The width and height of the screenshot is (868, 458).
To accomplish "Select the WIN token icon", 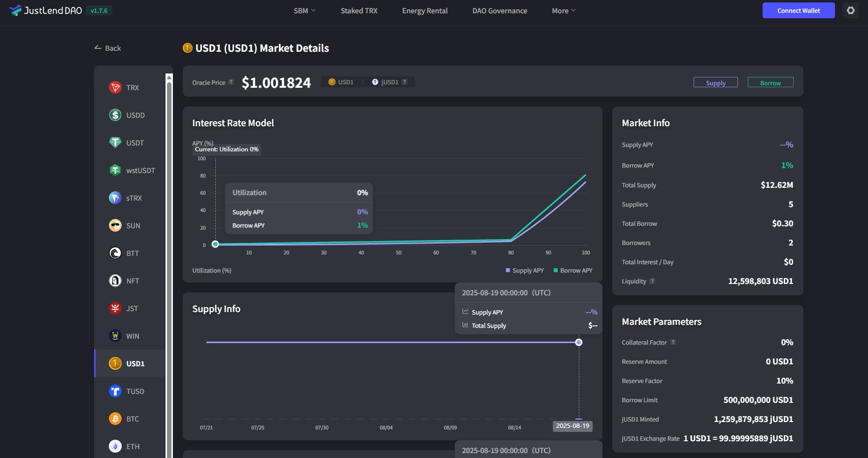I will (115, 336).
